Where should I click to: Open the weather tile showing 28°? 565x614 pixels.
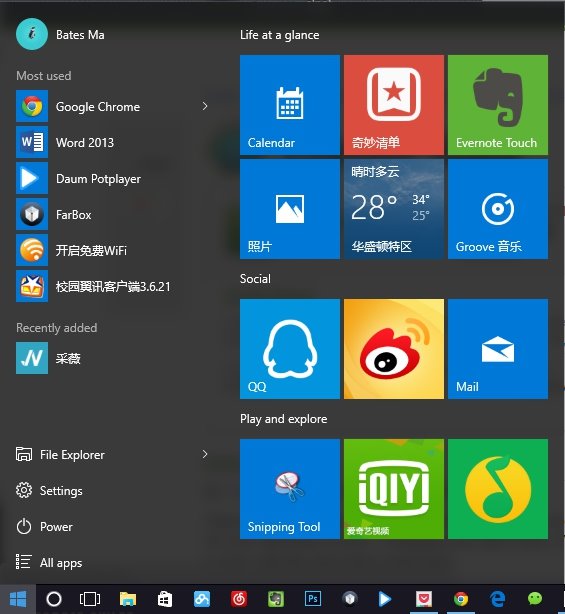[394, 209]
